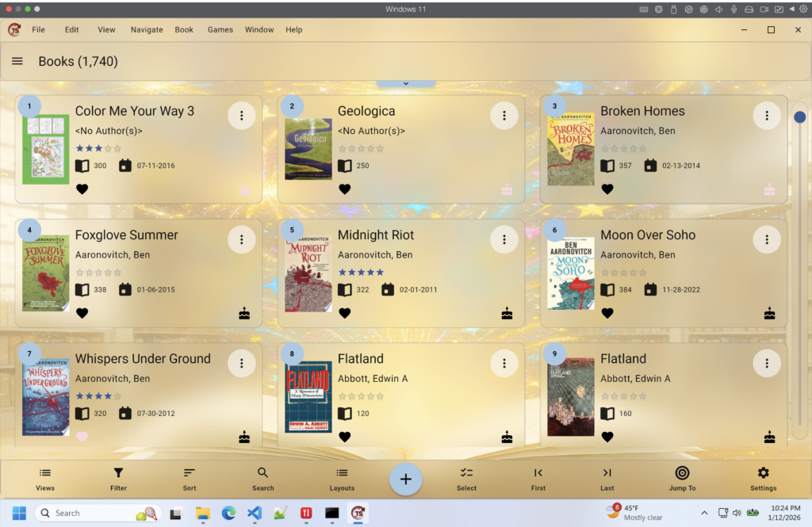Toggle favorite heart on Color Me Your Way 3
812x527 pixels.
82,189
